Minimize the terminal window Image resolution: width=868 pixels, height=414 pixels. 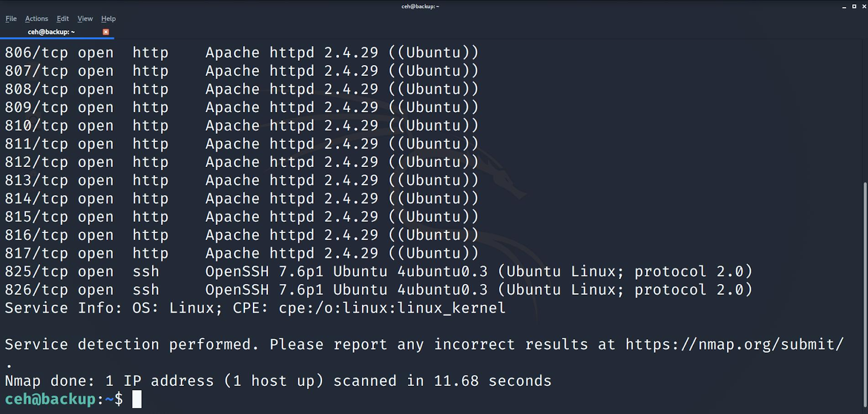844,7
